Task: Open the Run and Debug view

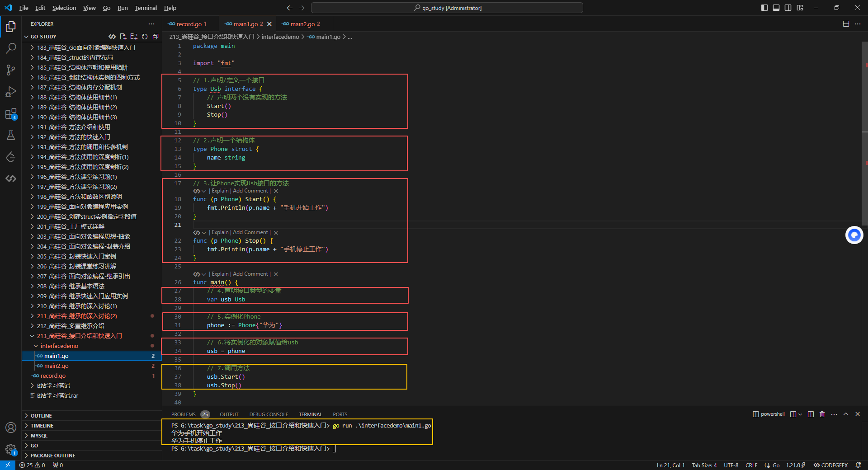Action: point(11,92)
